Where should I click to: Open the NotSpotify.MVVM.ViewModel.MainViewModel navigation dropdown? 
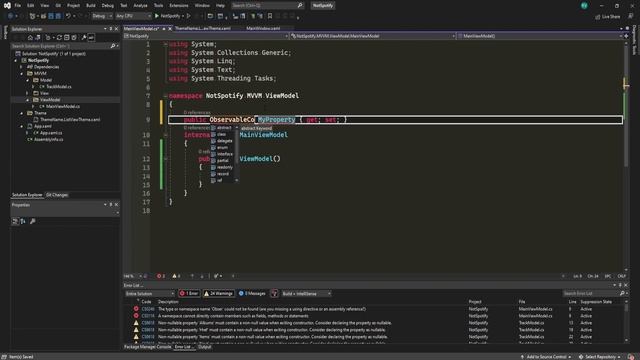click(373, 36)
